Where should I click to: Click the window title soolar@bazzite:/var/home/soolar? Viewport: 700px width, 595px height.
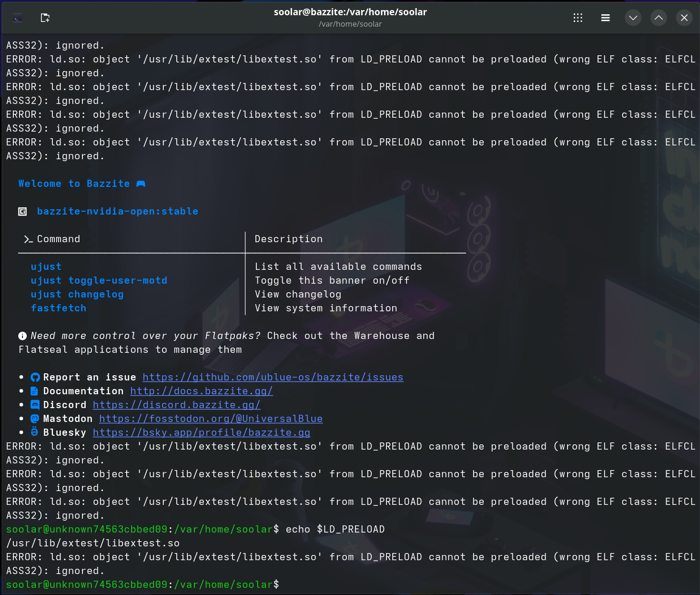pyautogui.click(x=350, y=12)
